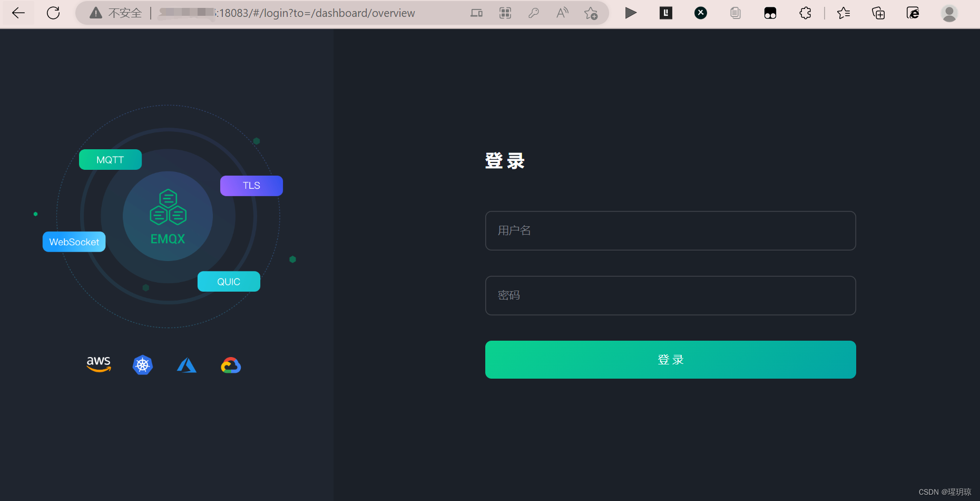Screen dimensions: 980x501
Task: Click the Azure logo
Action: pos(187,365)
